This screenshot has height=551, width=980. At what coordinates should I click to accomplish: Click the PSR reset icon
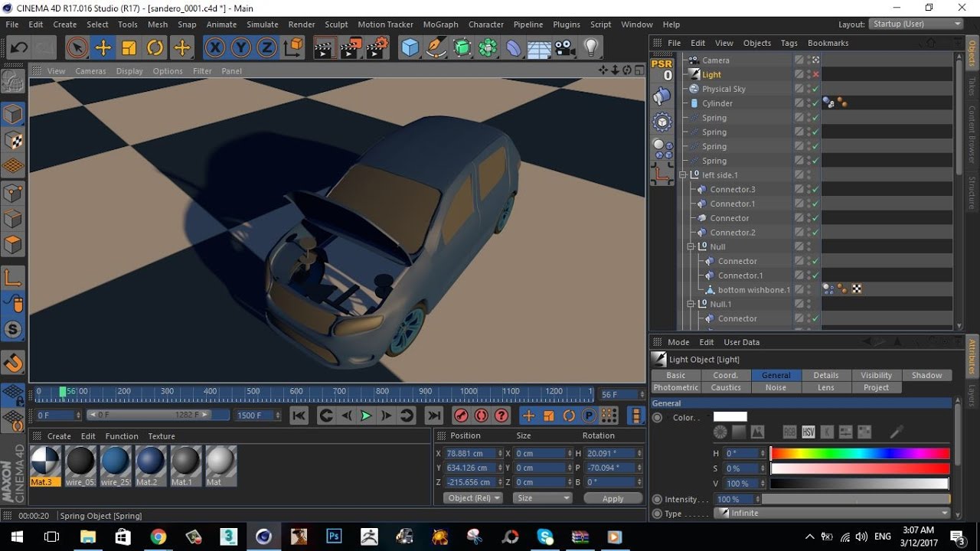[x=661, y=70]
